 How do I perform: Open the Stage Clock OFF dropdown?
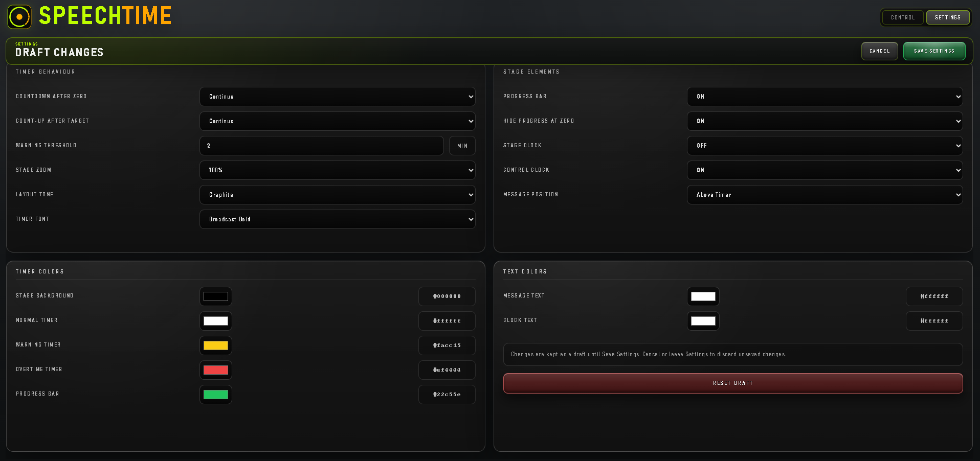click(x=825, y=146)
